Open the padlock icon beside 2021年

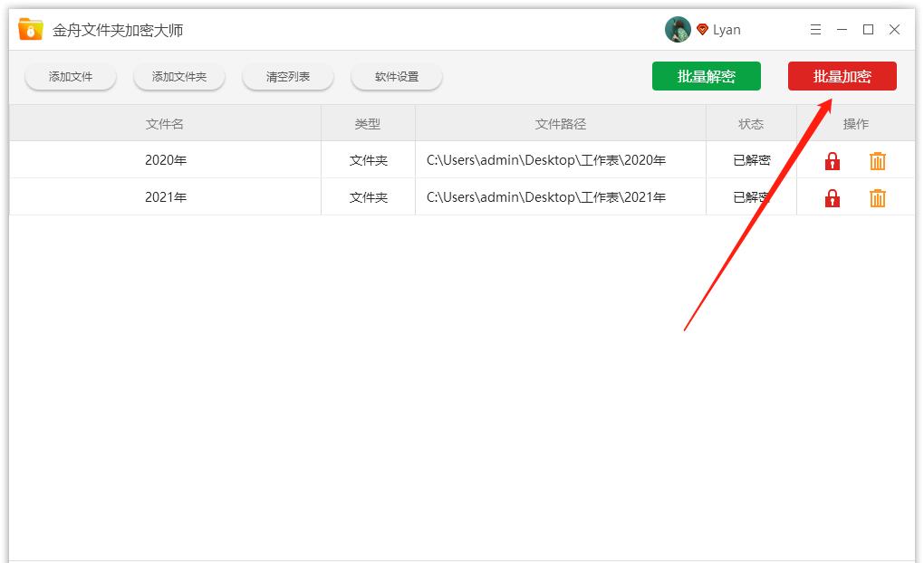coord(832,196)
